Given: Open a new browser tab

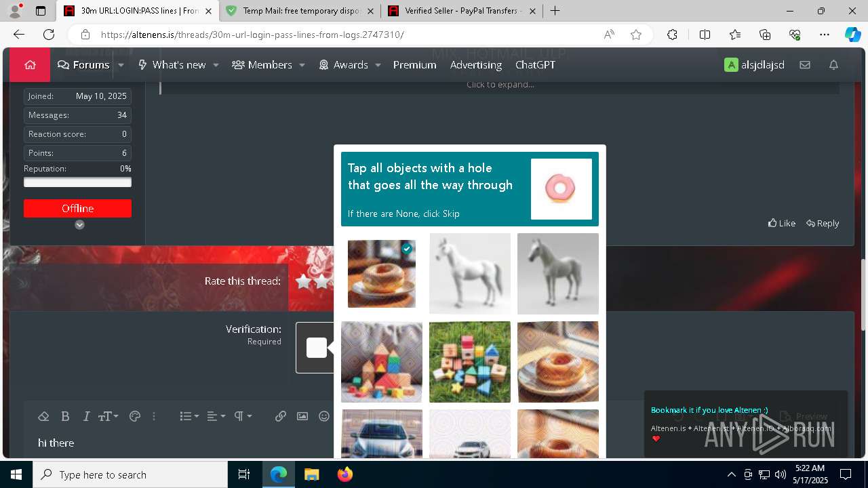Looking at the screenshot, I should 555,11.
